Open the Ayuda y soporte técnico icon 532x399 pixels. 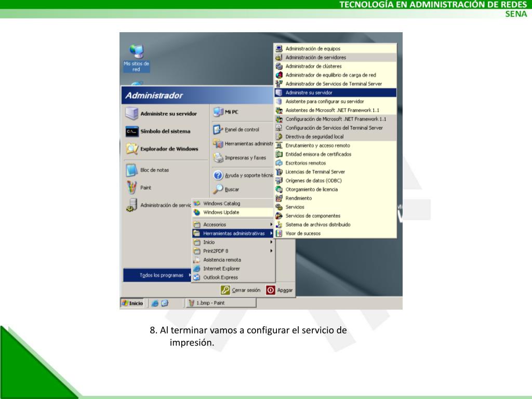tap(218, 175)
